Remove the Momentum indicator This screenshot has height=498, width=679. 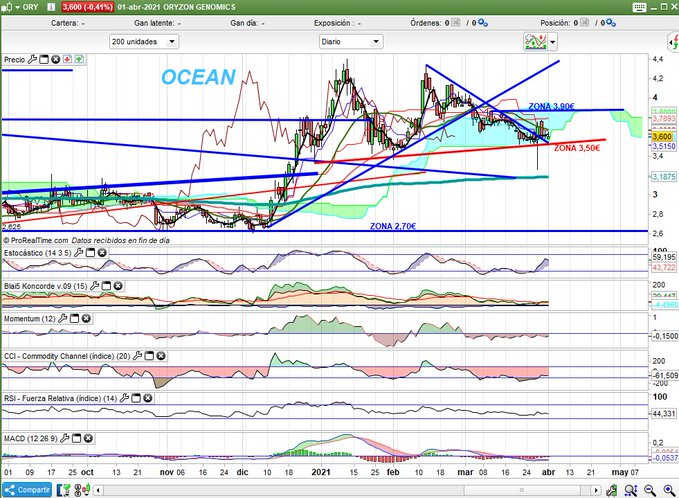tap(86, 319)
